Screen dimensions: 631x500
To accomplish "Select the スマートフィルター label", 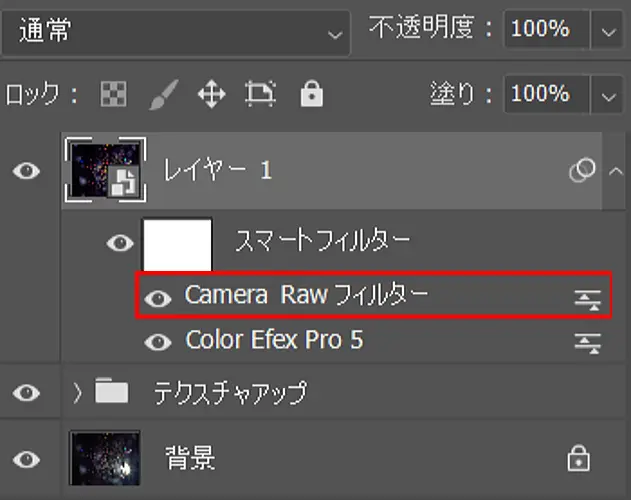I will (322, 241).
